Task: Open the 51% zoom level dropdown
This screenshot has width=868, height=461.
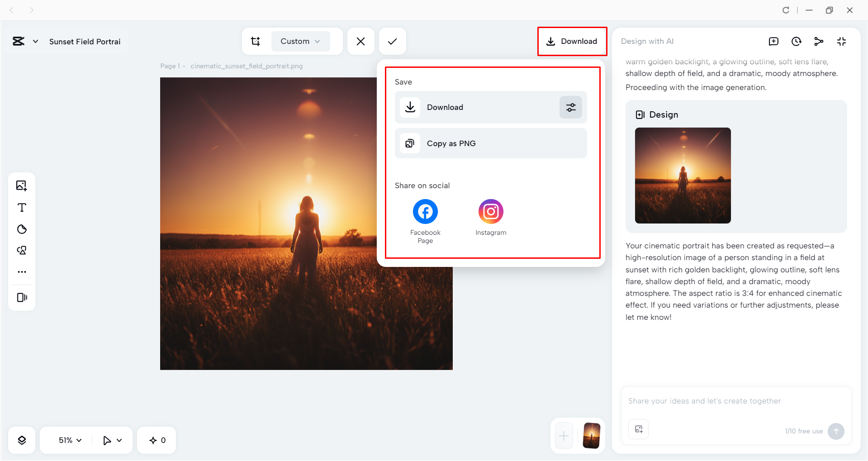Action: 70,440
